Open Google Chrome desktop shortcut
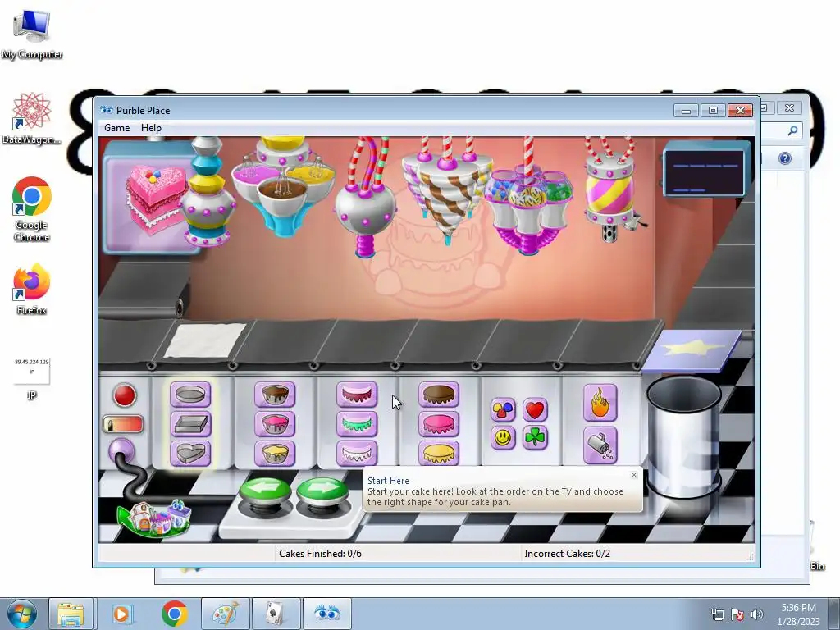This screenshot has width=840, height=630. (x=32, y=210)
